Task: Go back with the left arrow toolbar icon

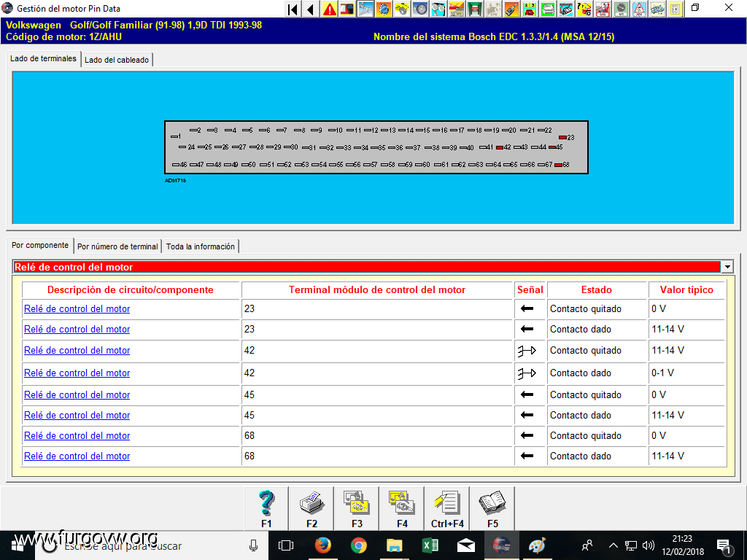Action: pyautogui.click(x=311, y=9)
